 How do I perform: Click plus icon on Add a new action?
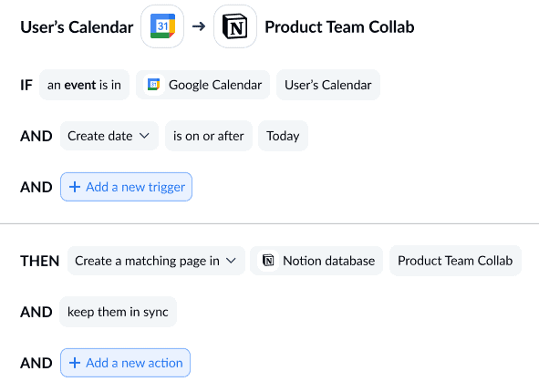tap(75, 363)
